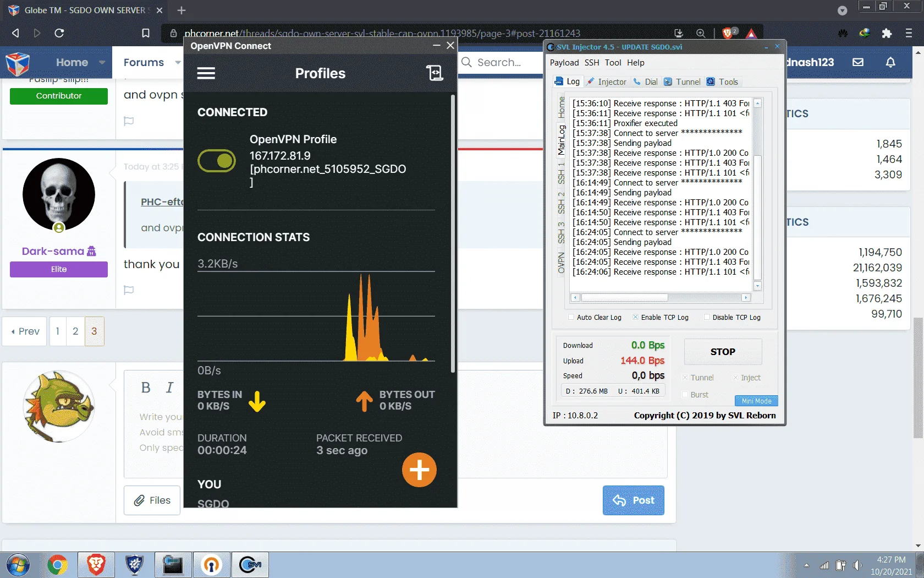Go to the Prev page link

click(25, 331)
